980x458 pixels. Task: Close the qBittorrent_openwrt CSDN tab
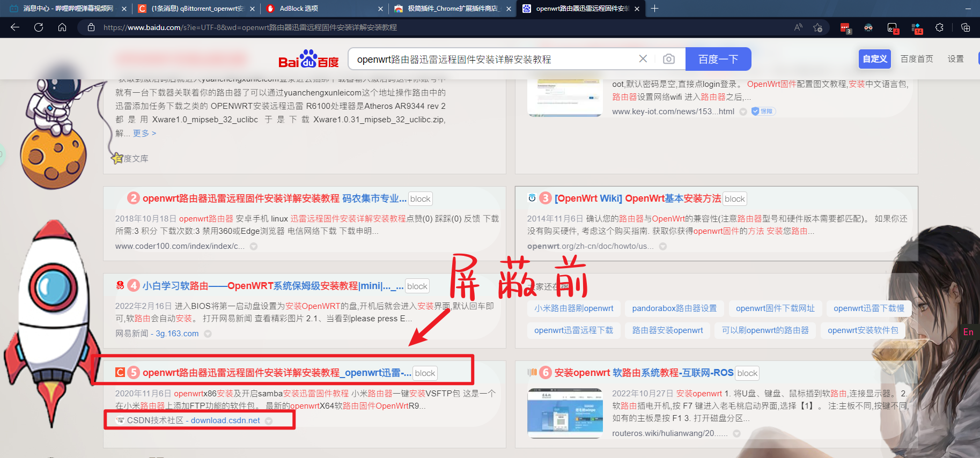click(252, 9)
